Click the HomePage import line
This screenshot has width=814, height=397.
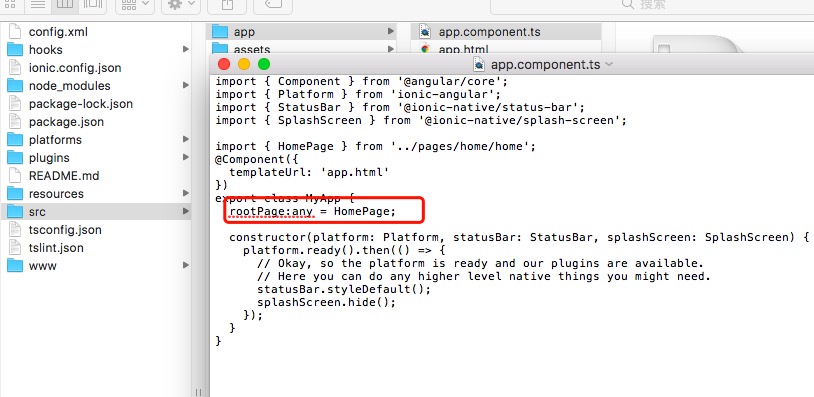(375, 146)
